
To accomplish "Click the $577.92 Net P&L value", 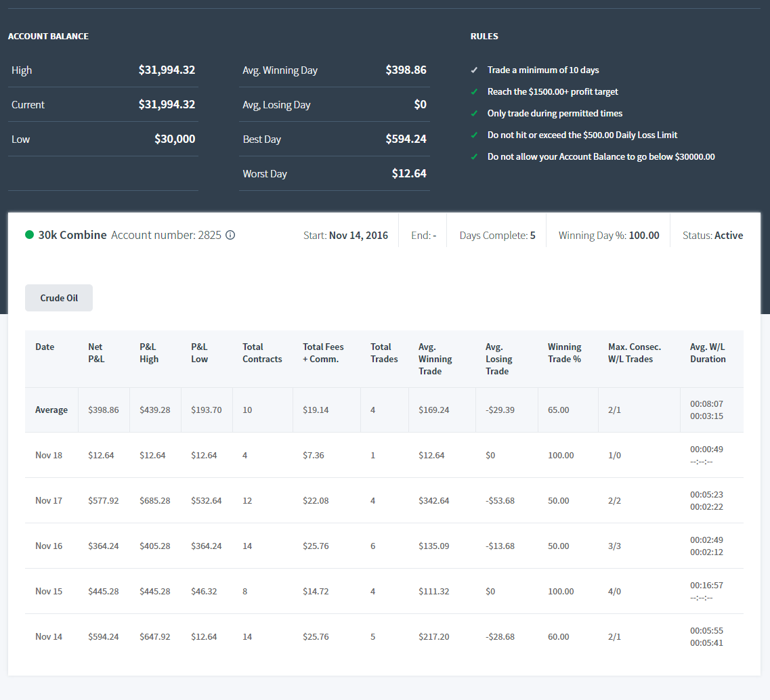I will [x=103, y=501].
